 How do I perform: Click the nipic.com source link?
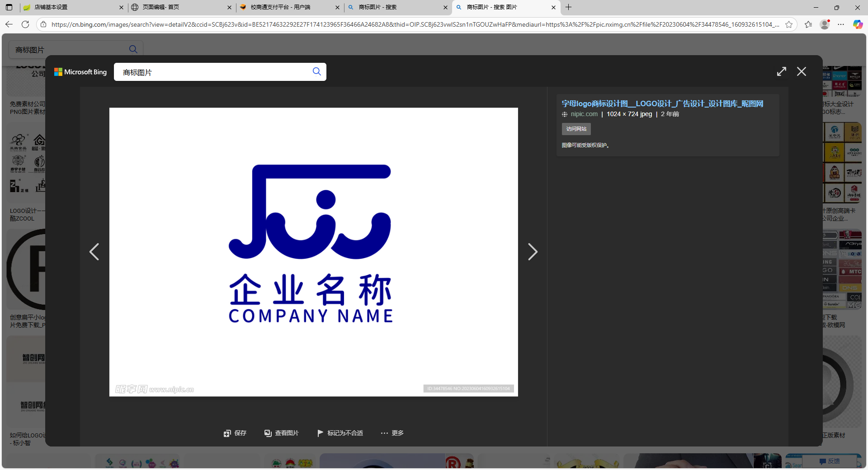pos(584,114)
